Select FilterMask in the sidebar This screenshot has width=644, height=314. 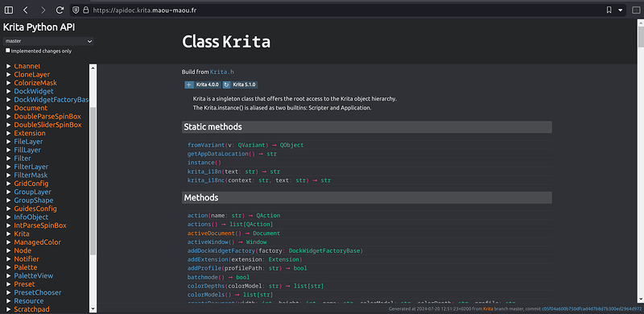pos(31,175)
